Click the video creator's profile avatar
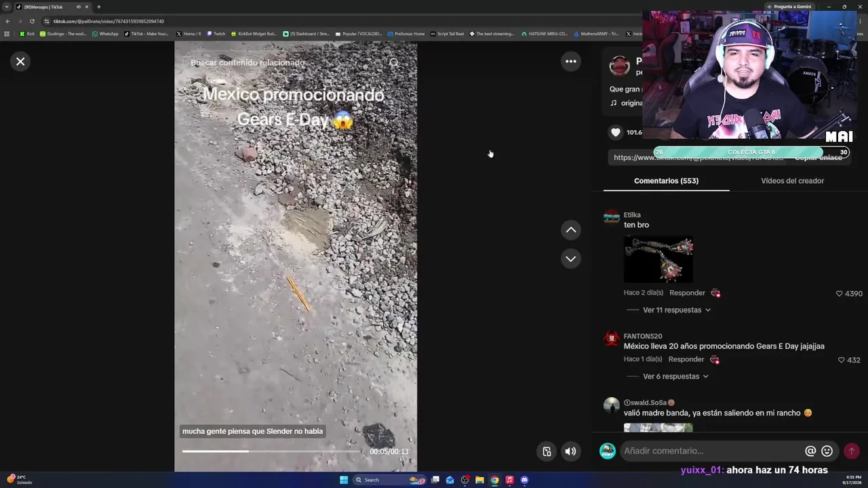This screenshot has width=868, height=488. pyautogui.click(x=619, y=66)
